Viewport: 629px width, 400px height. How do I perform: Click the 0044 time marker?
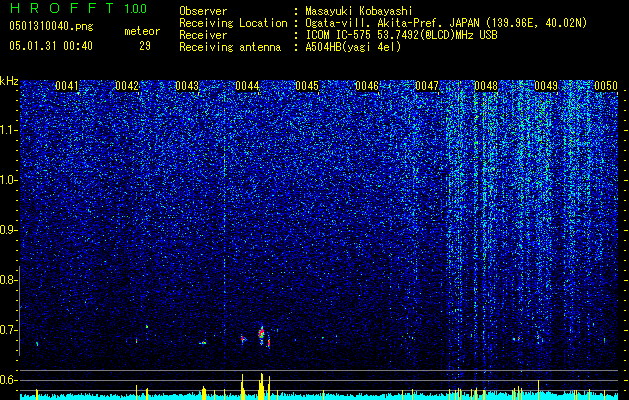point(247,86)
